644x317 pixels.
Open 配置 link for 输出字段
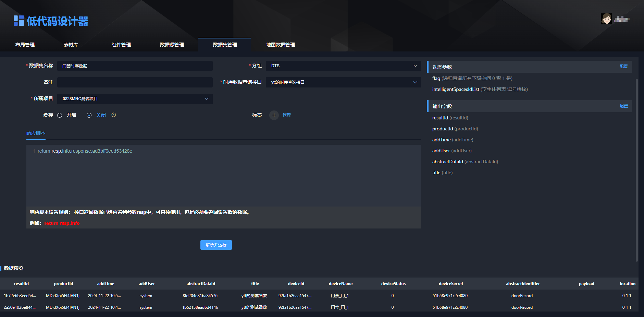click(x=623, y=106)
